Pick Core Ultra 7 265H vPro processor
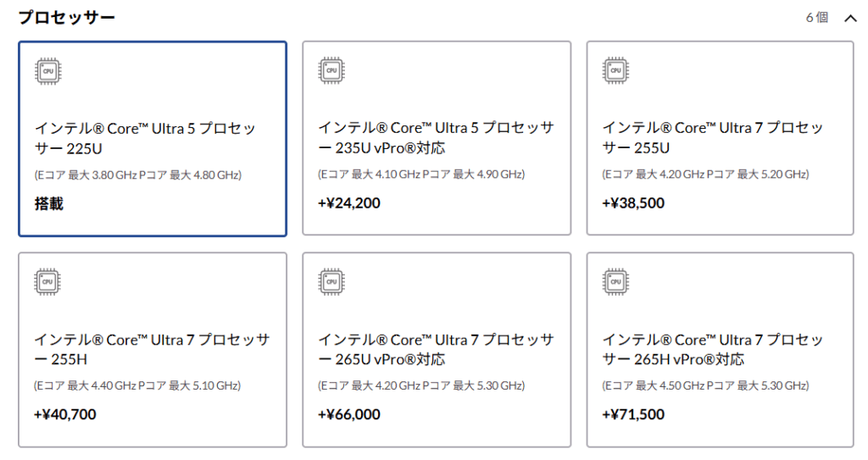The image size is (868, 460). pyautogui.click(x=720, y=350)
